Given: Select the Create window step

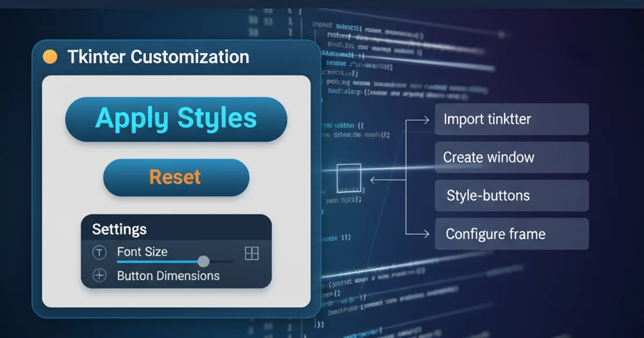Looking at the screenshot, I should 511,158.
